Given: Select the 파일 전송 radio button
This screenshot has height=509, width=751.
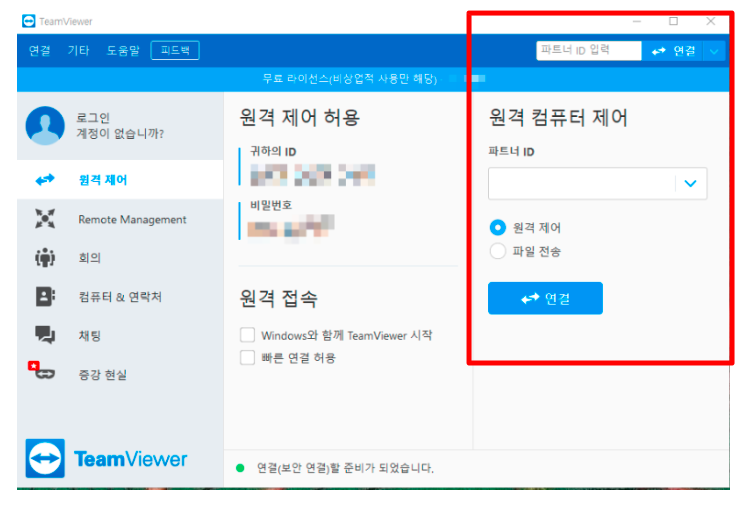Looking at the screenshot, I should pos(498,251).
